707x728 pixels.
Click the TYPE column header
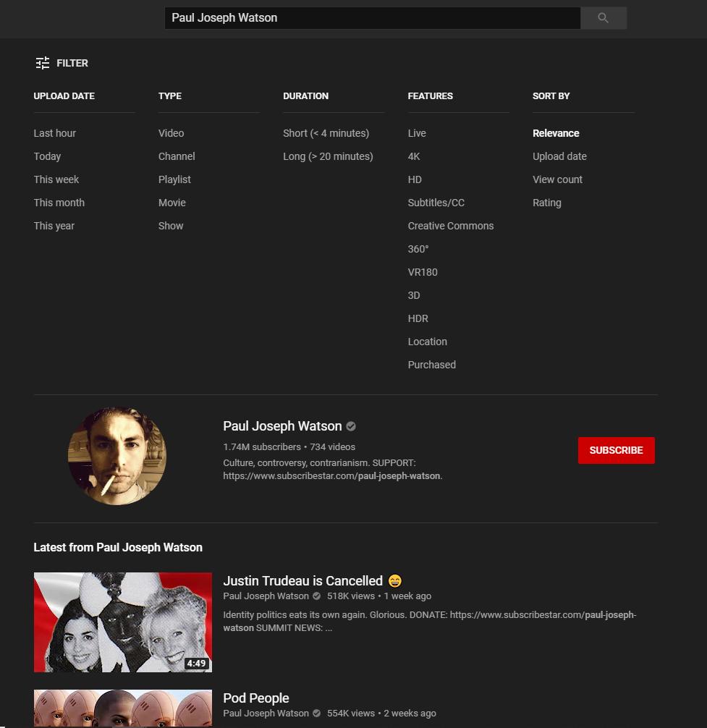tap(170, 96)
